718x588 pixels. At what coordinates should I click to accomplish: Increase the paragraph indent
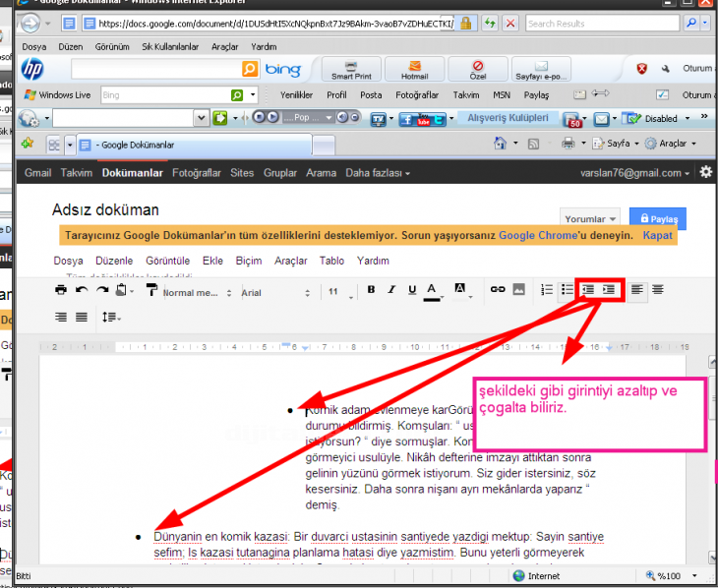610,290
